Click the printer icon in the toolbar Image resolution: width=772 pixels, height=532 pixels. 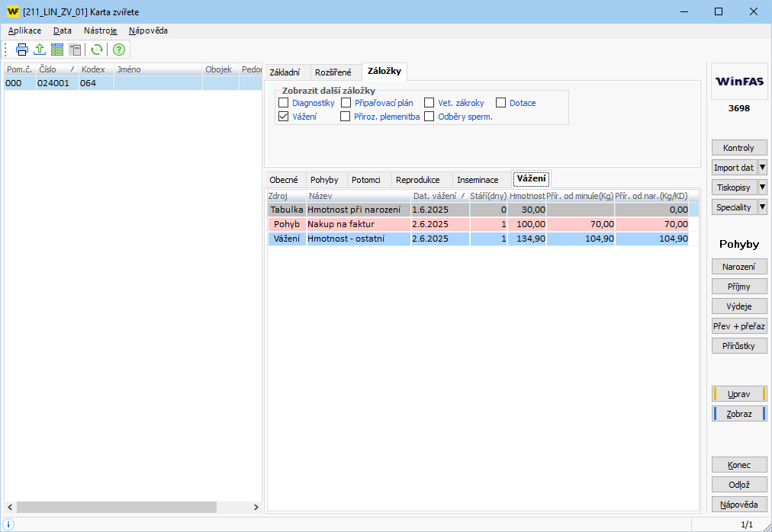22,50
